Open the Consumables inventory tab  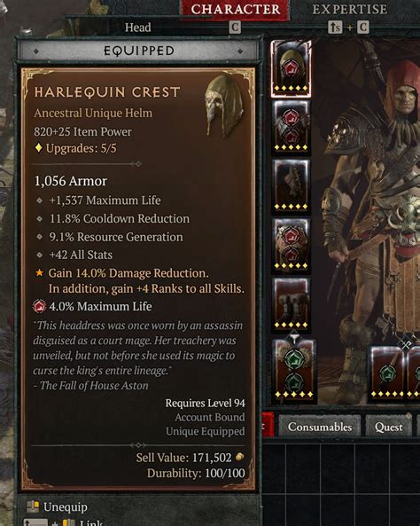(320, 427)
